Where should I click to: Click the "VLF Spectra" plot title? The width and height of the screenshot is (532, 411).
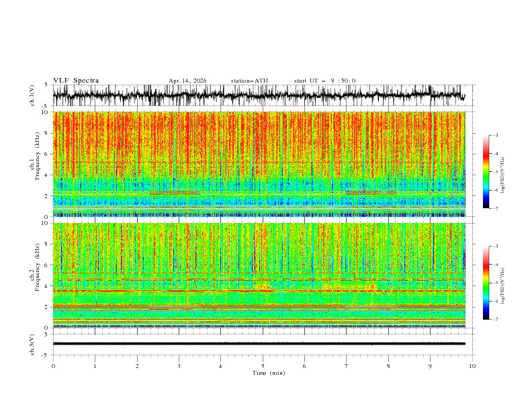tap(76, 81)
